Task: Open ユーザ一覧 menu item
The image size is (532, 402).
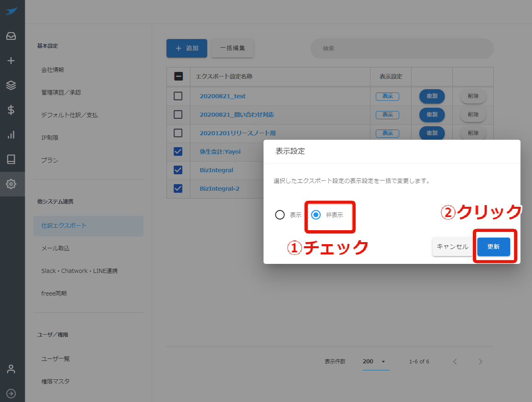Action: tap(56, 359)
